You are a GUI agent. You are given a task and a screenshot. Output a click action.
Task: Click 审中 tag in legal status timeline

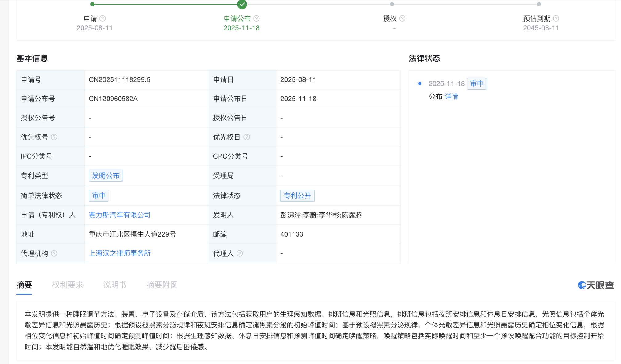point(477,83)
